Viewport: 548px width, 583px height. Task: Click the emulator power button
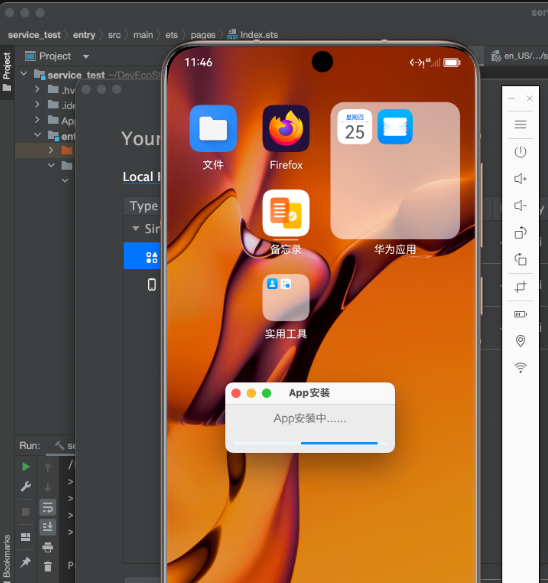(520, 152)
